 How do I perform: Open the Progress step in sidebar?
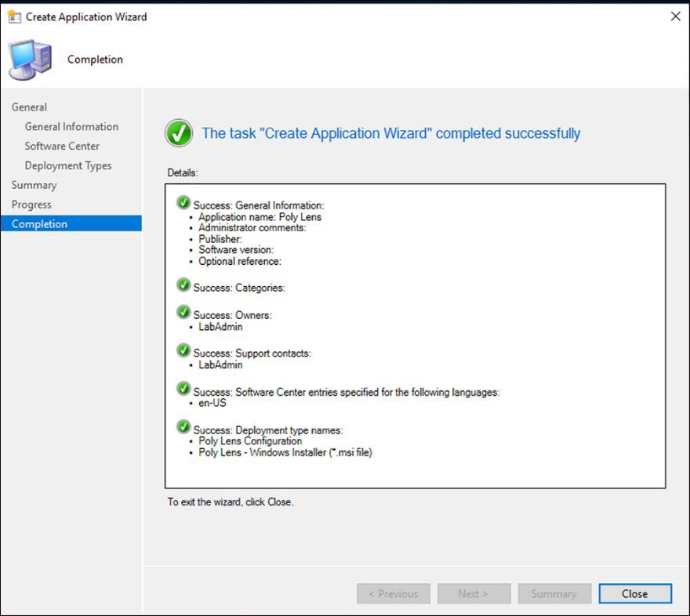[x=31, y=205]
